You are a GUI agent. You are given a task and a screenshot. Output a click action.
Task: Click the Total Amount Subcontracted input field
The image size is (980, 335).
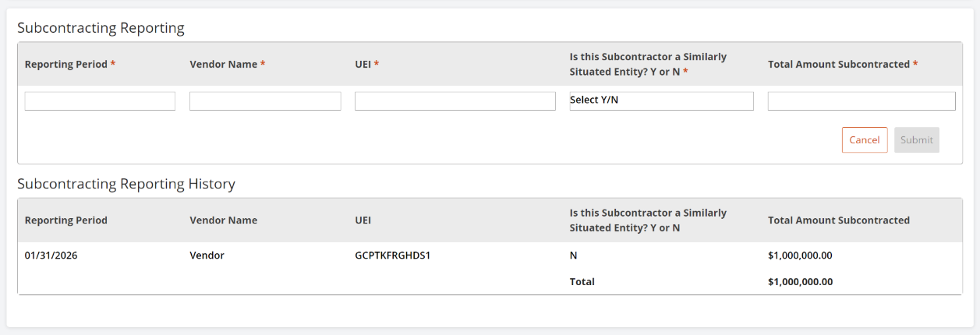pos(861,101)
